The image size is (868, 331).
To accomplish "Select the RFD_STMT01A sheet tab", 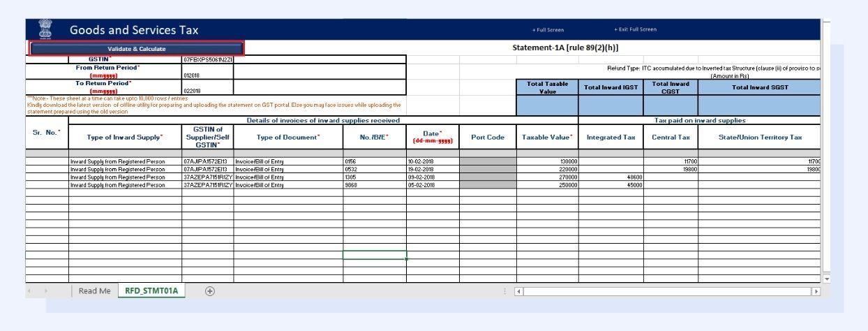I will click(151, 291).
